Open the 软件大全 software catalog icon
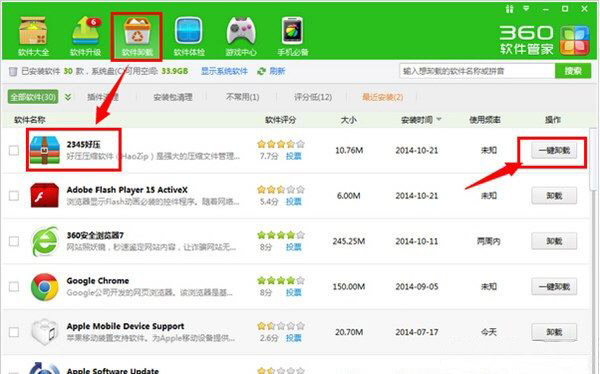Viewport: 600px width, 374px height. point(33,36)
